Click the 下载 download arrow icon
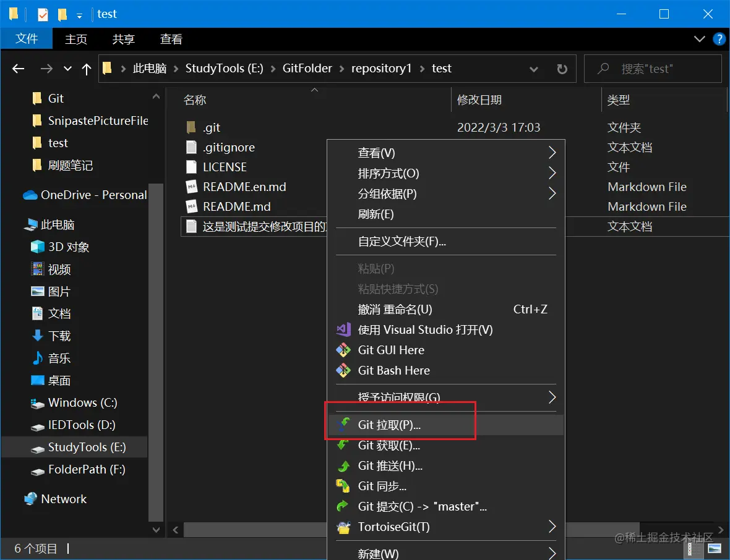 coord(37,336)
